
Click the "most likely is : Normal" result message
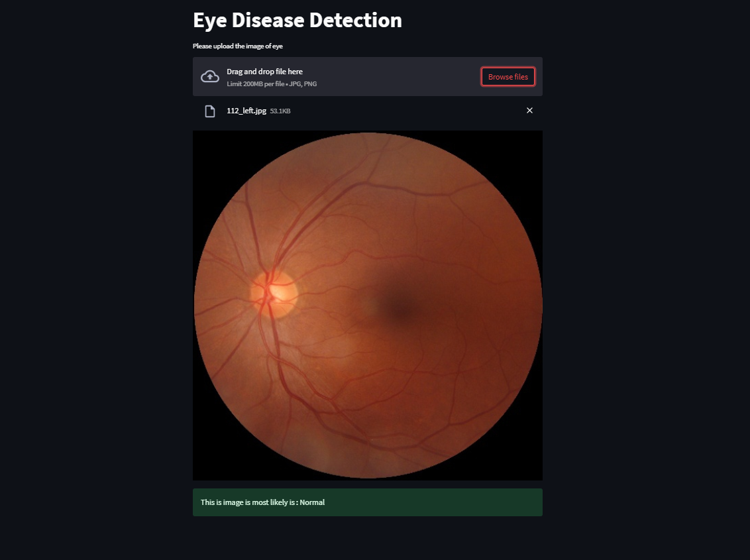(x=367, y=502)
